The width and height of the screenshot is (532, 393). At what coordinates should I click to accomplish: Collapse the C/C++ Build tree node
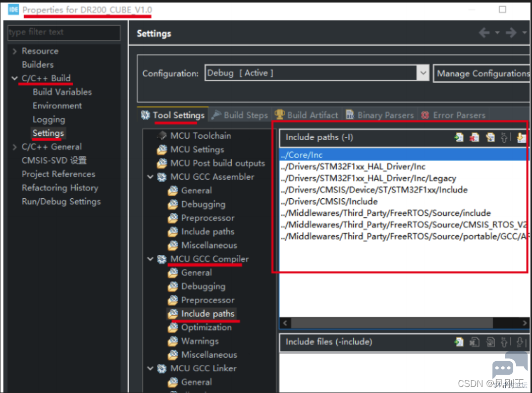pos(15,78)
